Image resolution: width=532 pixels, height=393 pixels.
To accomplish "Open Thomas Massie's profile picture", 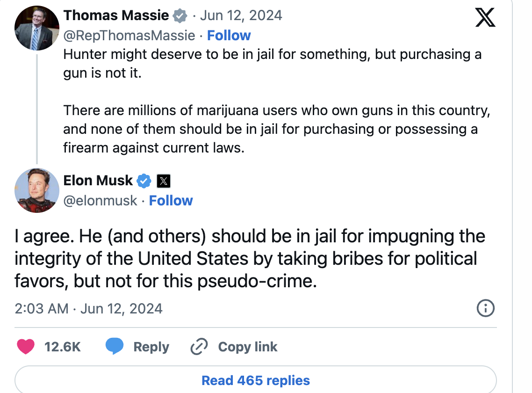I will point(37,29).
